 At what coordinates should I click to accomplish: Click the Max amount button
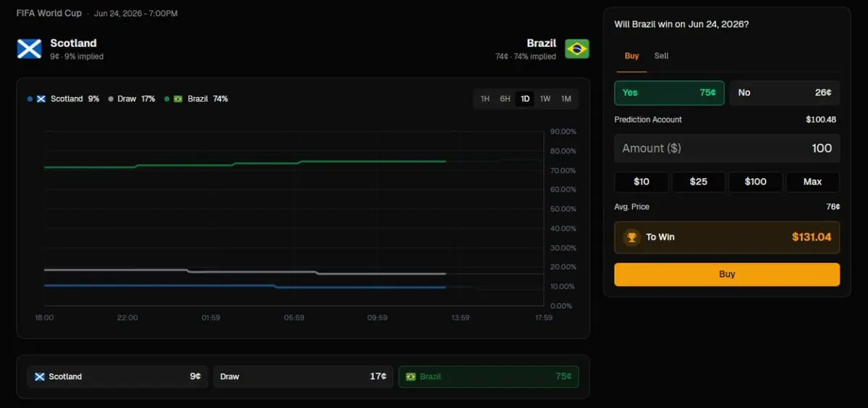(813, 182)
